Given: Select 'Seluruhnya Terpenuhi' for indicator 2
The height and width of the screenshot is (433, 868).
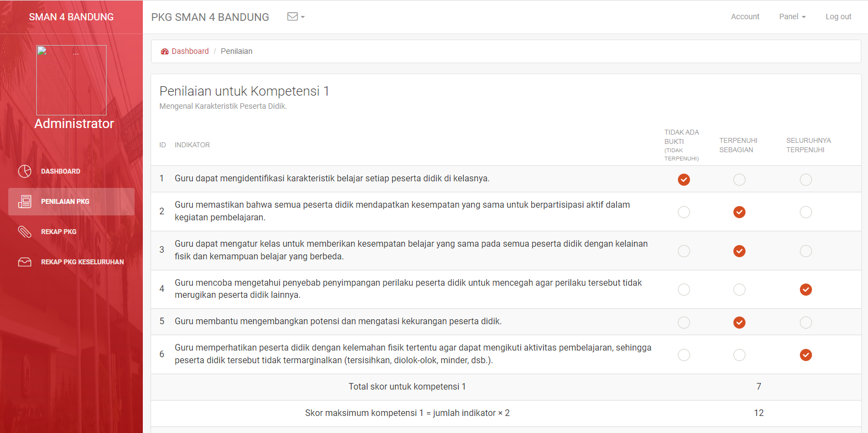Looking at the screenshot, I should point(806,212).
